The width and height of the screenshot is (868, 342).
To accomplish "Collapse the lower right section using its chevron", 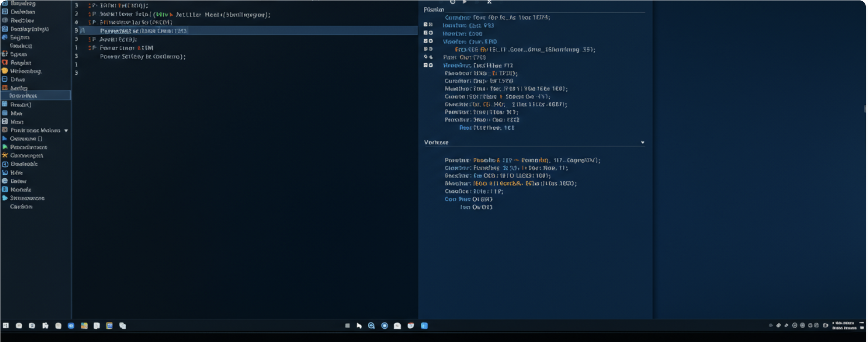I will [642, 142].
